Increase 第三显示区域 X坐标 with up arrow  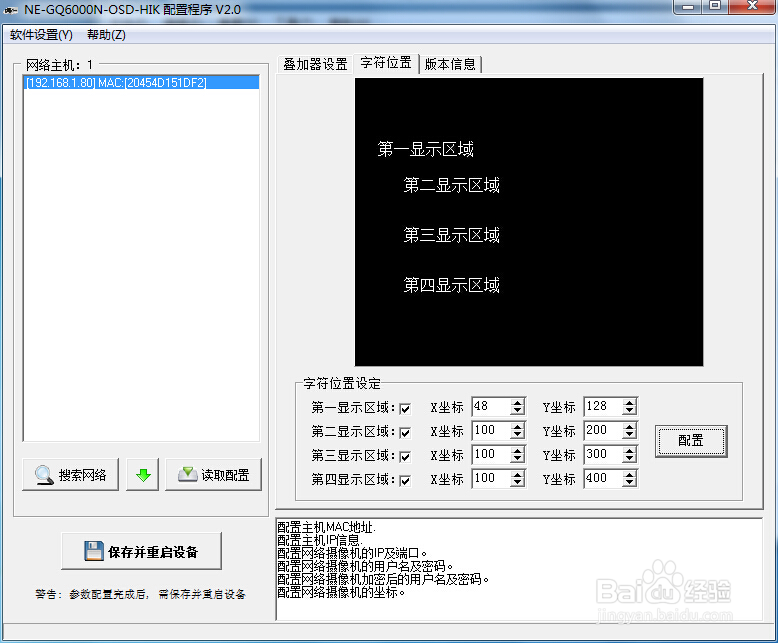(518, 450)
